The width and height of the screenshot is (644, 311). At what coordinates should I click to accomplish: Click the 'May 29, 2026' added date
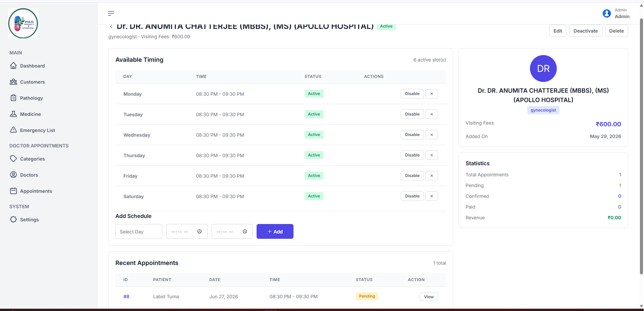pos(605,136)
